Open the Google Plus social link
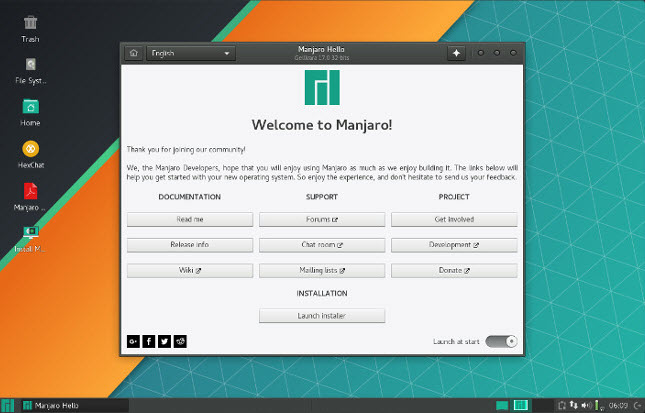Image resolution: width=645 pixels, height=413 pixels. (133, 341)
